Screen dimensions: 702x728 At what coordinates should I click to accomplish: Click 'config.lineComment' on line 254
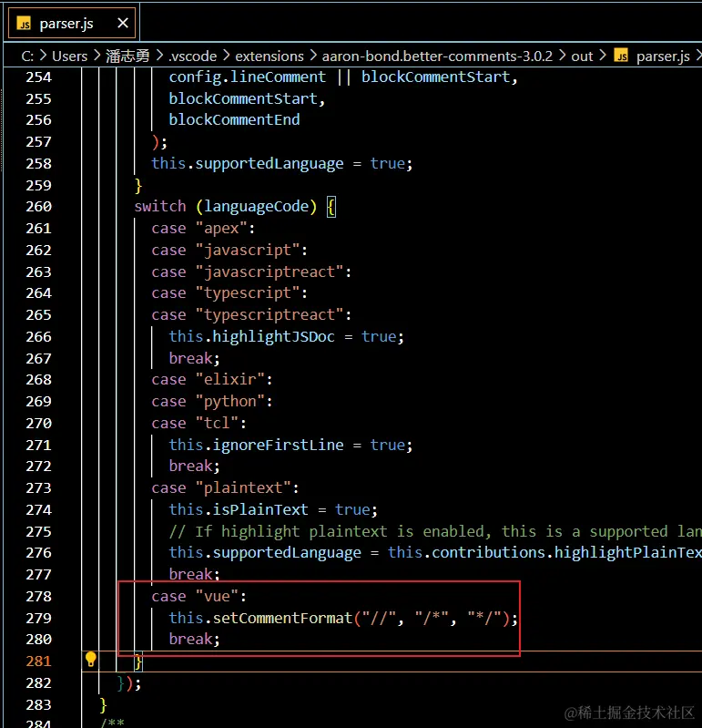(x=248, y=77)
